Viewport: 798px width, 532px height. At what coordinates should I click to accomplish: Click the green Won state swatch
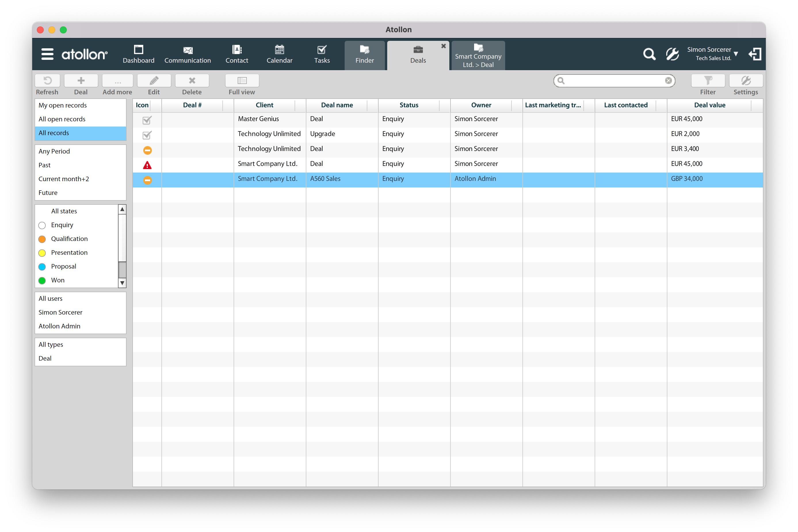click(42, 281)
